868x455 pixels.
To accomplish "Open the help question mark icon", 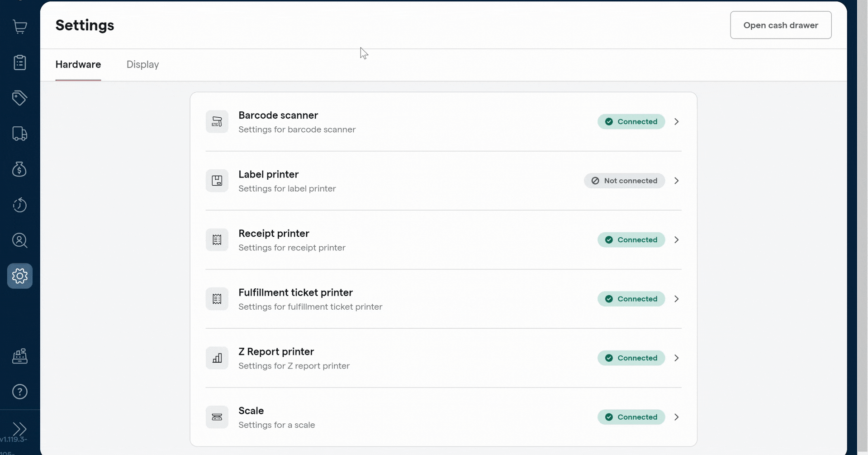I will (20, 392).
